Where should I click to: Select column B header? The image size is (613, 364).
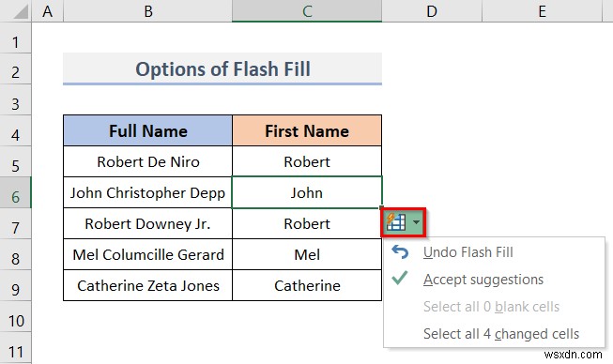147,11
